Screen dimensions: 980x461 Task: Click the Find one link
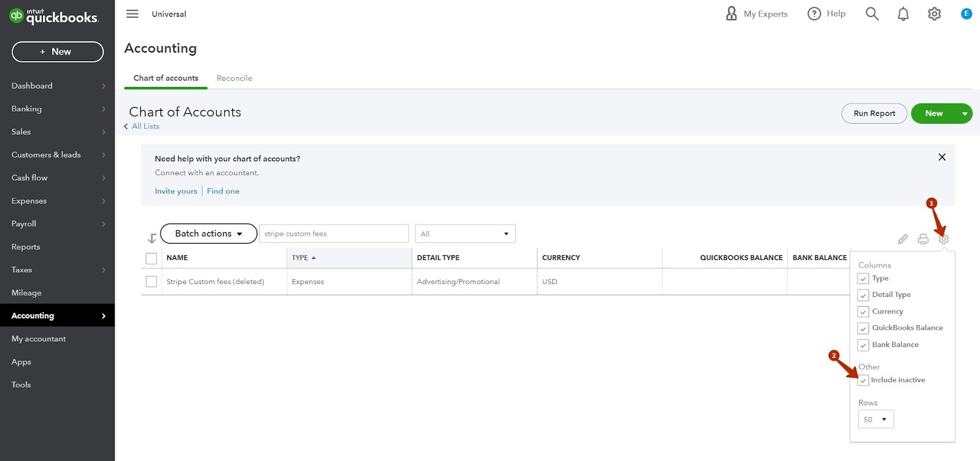pos(223,191)
